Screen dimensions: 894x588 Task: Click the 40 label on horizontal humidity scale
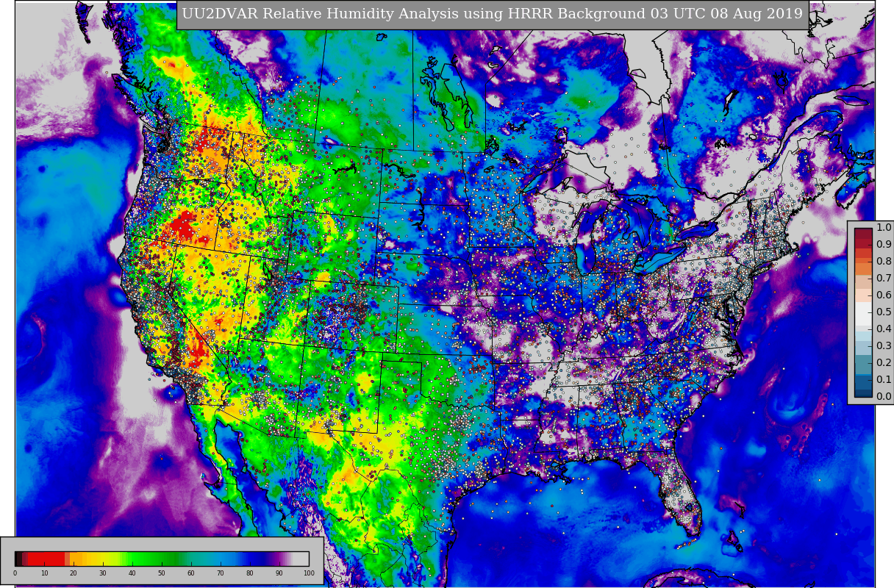(132, 573)
